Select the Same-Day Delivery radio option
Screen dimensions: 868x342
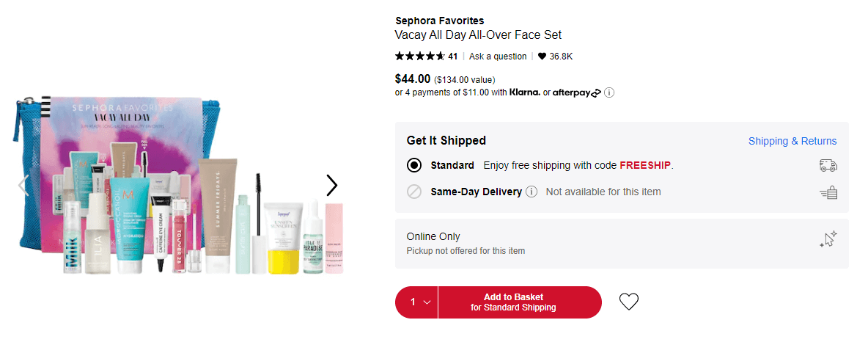(x=414, y=192)
